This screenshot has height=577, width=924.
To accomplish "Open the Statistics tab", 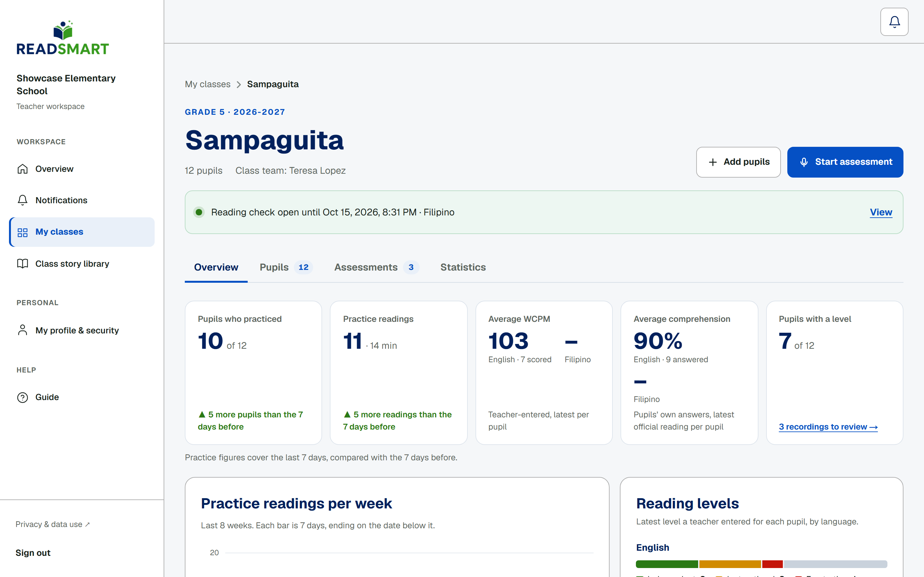I will click(463, 267).
